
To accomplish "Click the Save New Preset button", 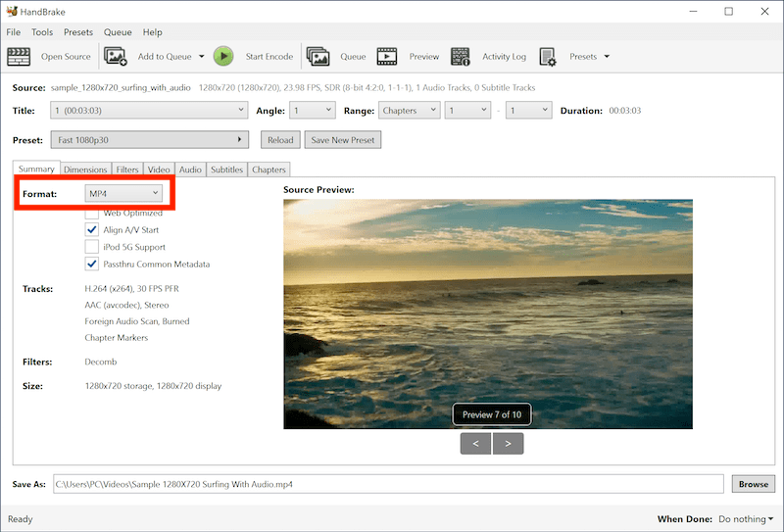I will [x=341, y=140].
